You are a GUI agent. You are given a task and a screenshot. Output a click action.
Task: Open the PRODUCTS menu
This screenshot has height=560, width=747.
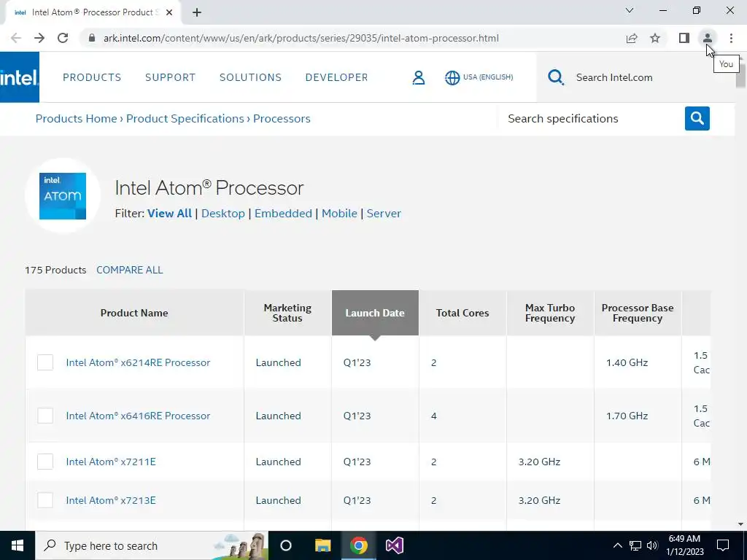(92, 77)
